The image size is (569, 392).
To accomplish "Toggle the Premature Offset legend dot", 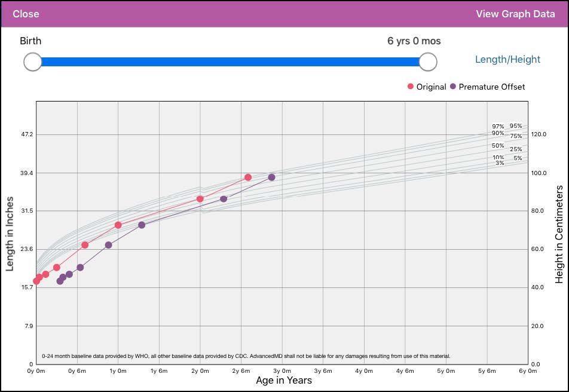I will click(453, 87).
